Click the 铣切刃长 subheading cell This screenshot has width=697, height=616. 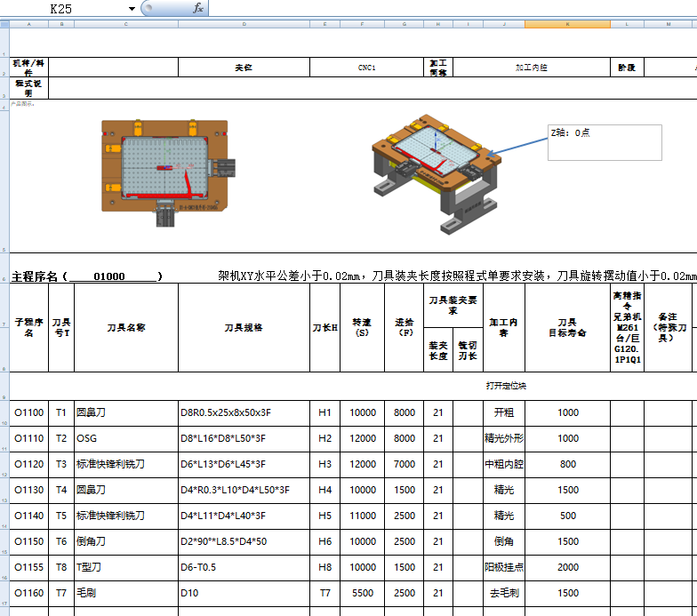(x=468, y=350)
